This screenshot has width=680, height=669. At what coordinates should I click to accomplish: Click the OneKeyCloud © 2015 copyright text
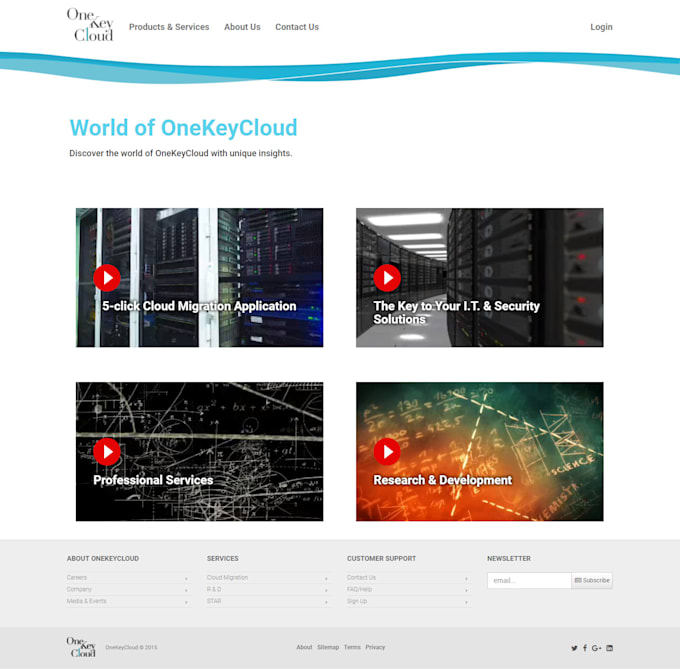[131, 647]
